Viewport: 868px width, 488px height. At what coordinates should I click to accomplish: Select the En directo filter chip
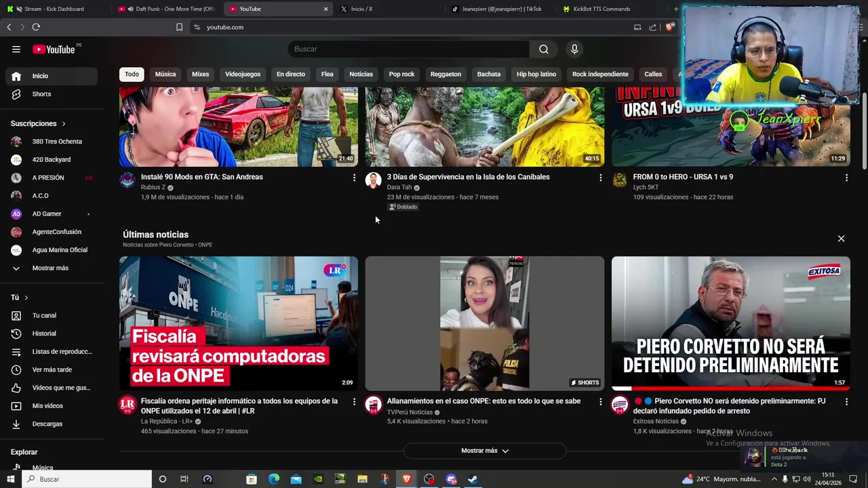[291, 74]
